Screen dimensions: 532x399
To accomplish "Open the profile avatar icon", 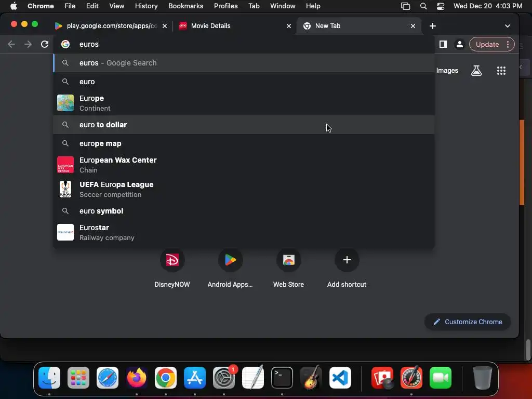I will click(459, 44).
